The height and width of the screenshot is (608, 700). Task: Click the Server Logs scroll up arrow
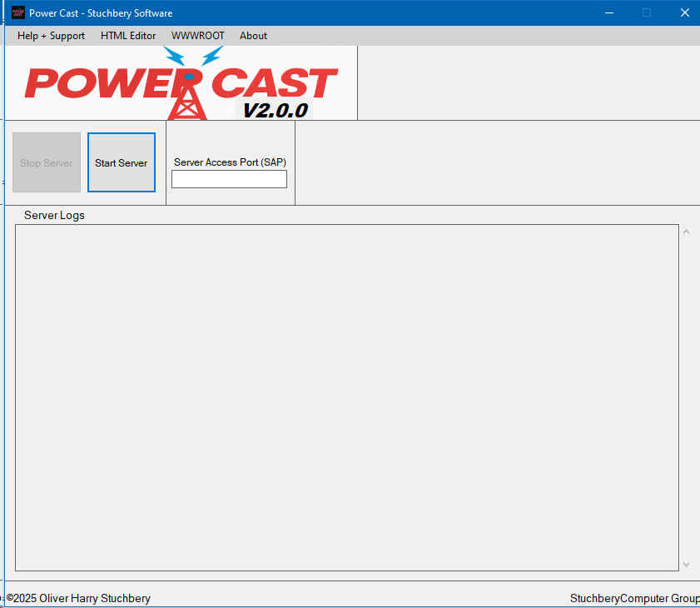pos(686,232)
